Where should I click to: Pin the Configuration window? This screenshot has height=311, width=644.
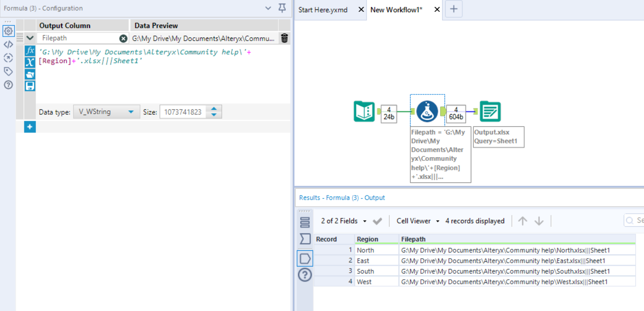click(x=282, y=8)
